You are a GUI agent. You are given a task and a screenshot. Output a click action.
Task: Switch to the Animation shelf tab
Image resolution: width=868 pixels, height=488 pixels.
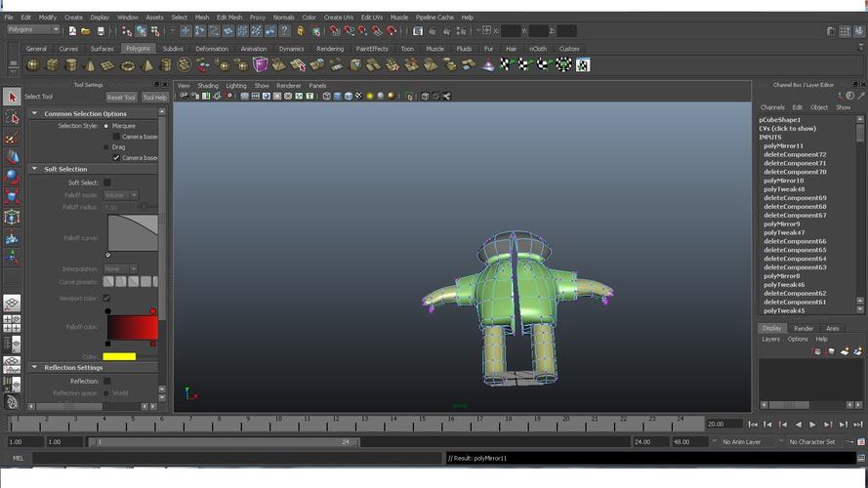coord(254,49)
